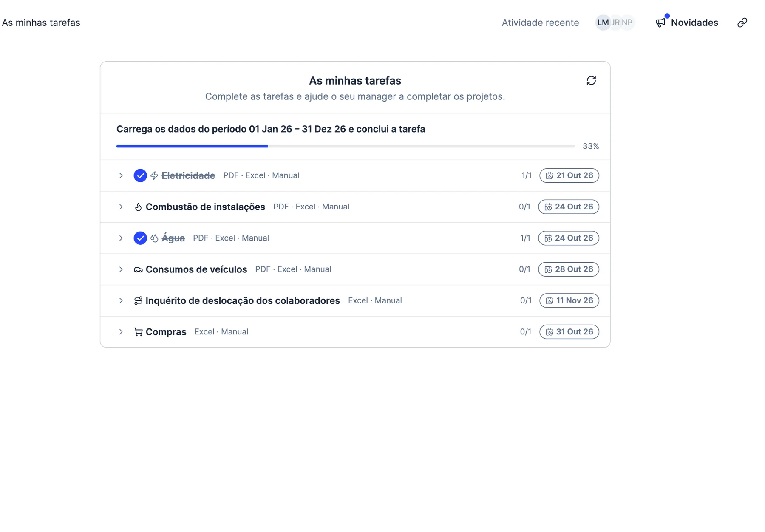Click the 33% progress bar
This screenshot has width=765, height=532.
pos(346,146)
